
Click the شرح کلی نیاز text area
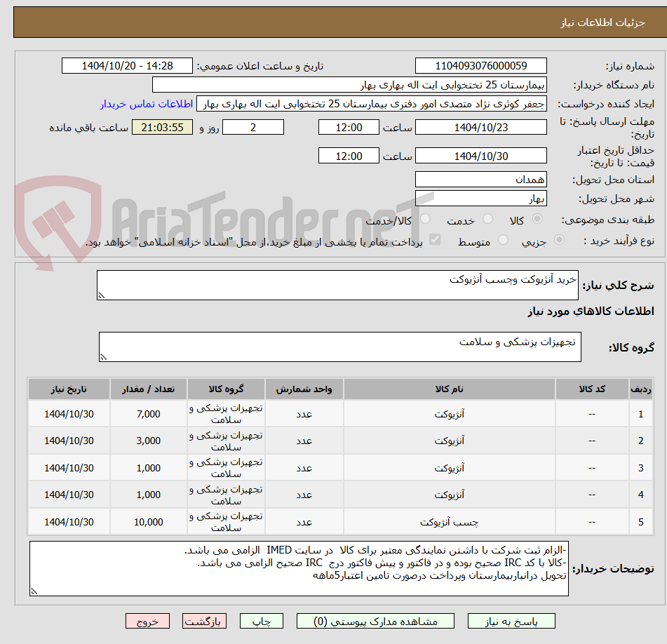(x=337, y=285)
